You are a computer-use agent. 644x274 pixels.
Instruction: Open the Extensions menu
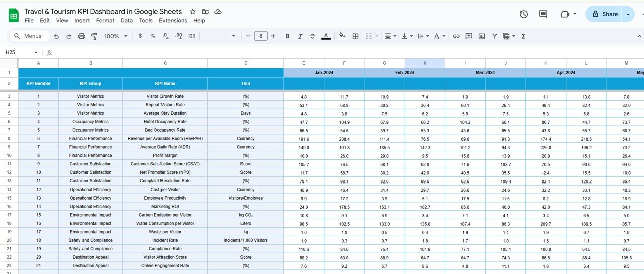[173, 21]
